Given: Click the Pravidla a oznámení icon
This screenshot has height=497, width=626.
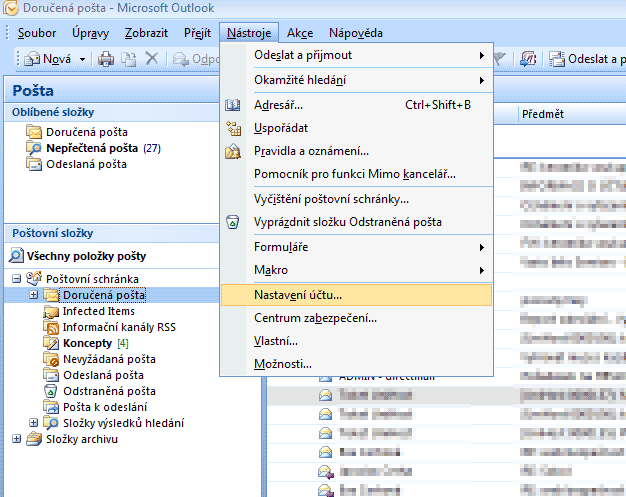Looking at the screenshot, I should pyautogui.click(x=233, y=152).
